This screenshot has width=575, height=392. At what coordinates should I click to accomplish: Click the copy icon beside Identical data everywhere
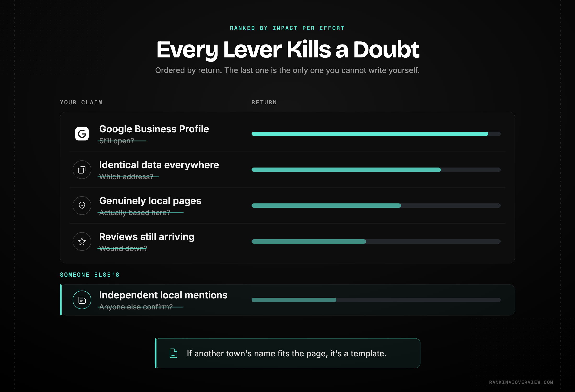click(x=82, y=170)
